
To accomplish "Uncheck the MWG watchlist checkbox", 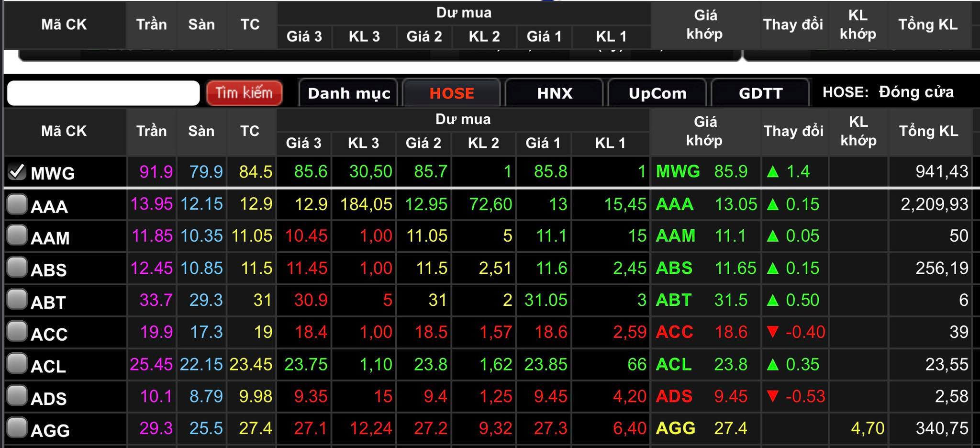I will [x=17, y=171].
